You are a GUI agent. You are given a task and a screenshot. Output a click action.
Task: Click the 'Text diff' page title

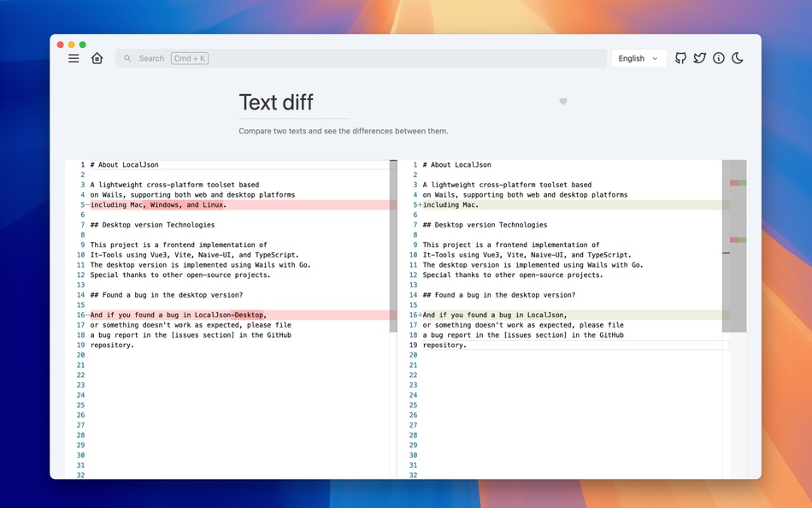(276, 102)
